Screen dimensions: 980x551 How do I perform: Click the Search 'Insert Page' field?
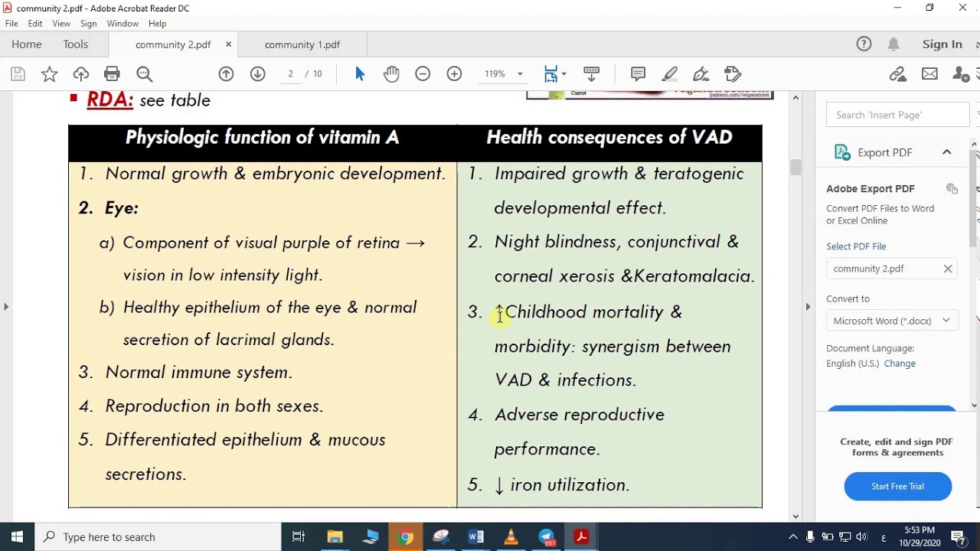(x=897, y=115)
